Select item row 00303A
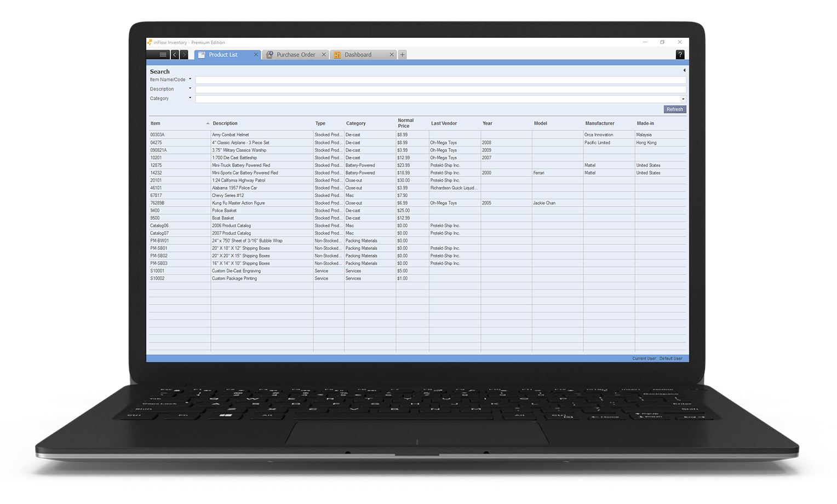 pos(417,135)
